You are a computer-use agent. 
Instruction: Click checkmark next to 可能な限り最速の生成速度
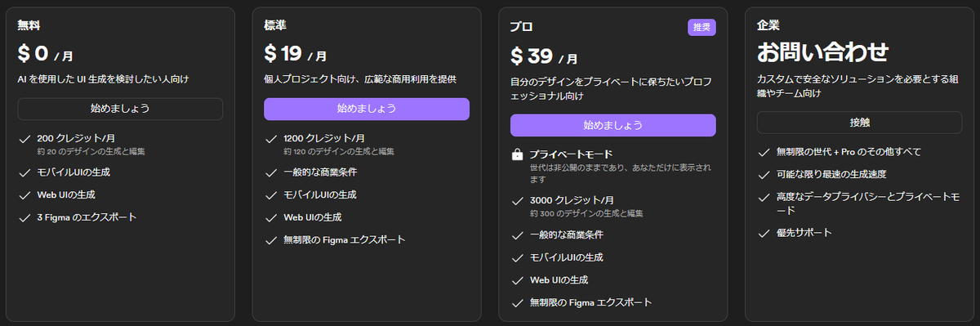pos(764,174)
